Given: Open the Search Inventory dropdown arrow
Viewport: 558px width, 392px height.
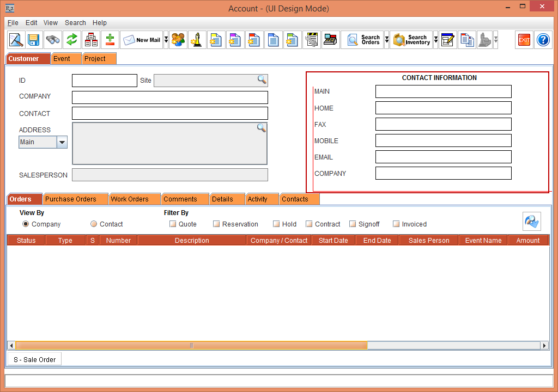Looking at the screenshot, I should click(x=435, y=40).
